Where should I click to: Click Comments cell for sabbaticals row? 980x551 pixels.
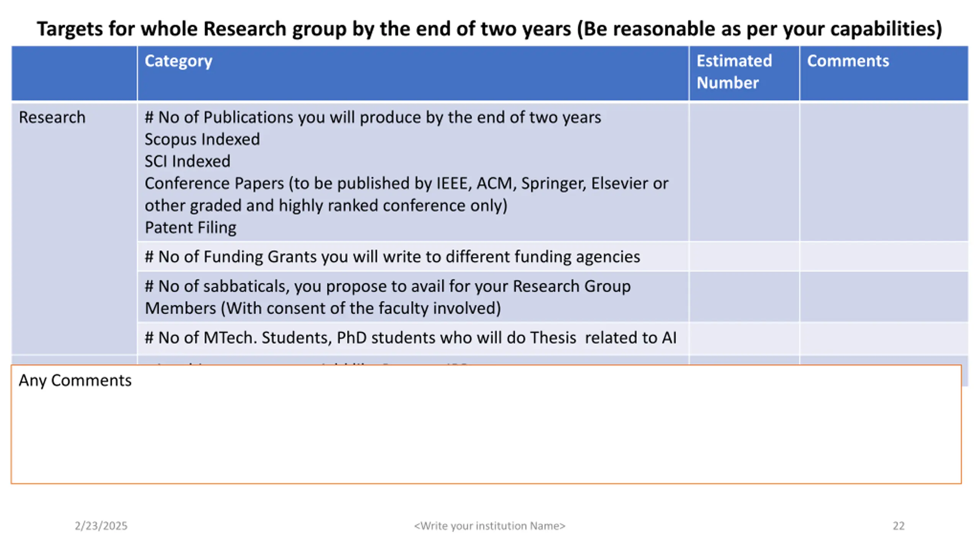[x=884, y=297]
